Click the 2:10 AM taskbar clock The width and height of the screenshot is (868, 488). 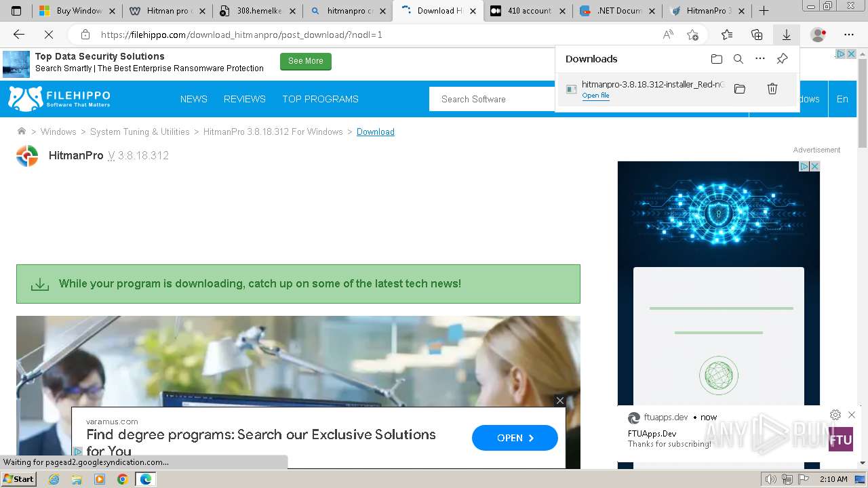(x=834, y=479)
